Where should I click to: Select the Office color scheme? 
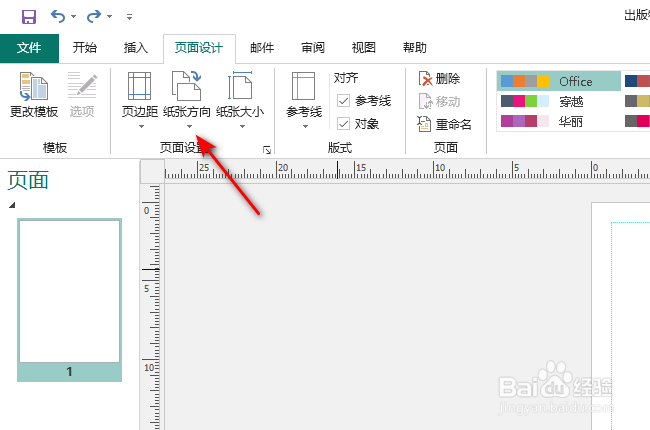coord(559,81)
